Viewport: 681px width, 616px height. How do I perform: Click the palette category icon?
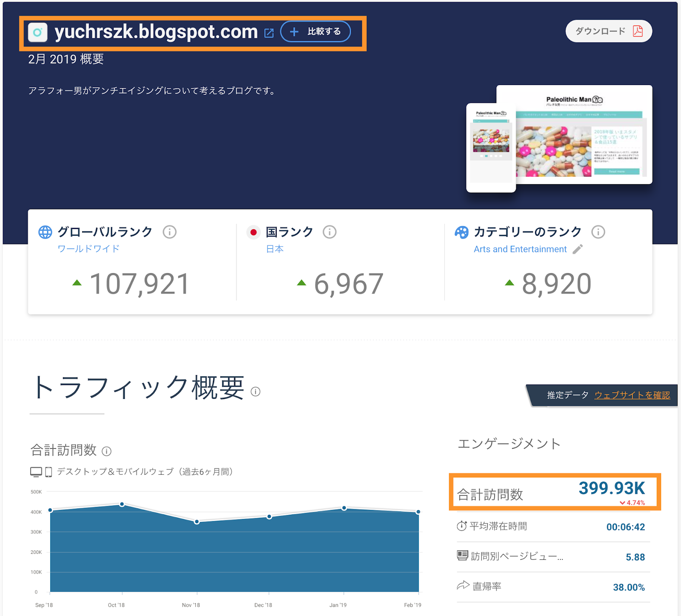462,232
